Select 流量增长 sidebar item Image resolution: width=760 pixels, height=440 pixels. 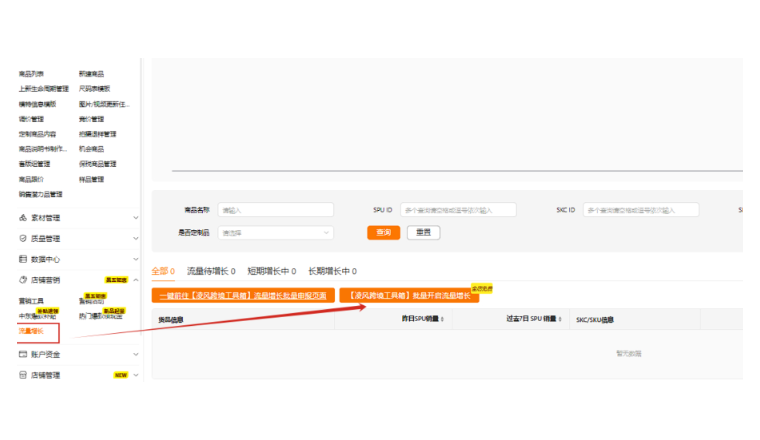(31, 331)
